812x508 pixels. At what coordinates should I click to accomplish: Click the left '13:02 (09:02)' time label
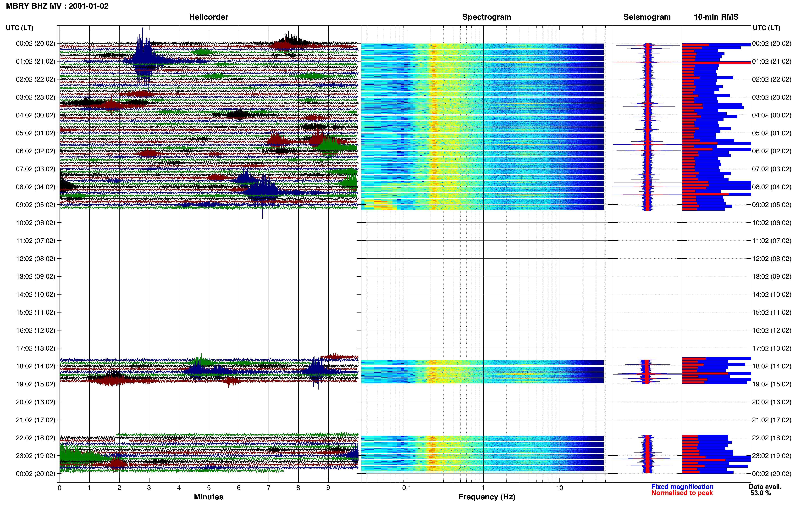tap(36, 277)
